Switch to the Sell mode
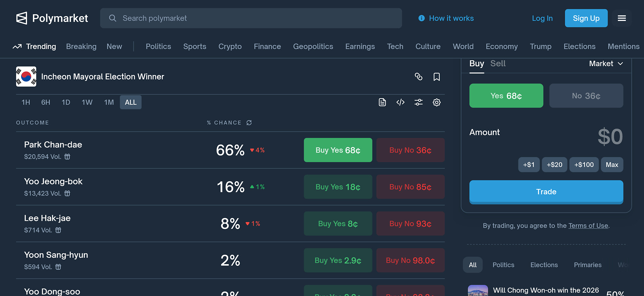 click(498, 63)
